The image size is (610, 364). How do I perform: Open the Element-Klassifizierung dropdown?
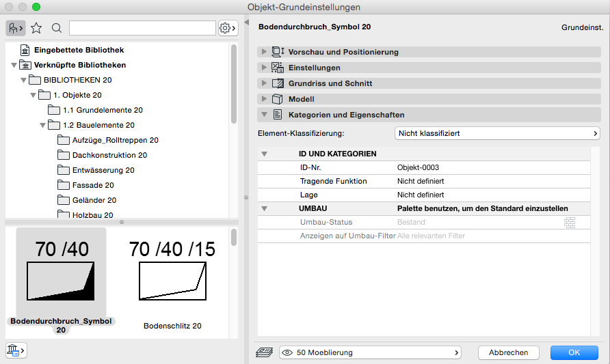point(497,133)
